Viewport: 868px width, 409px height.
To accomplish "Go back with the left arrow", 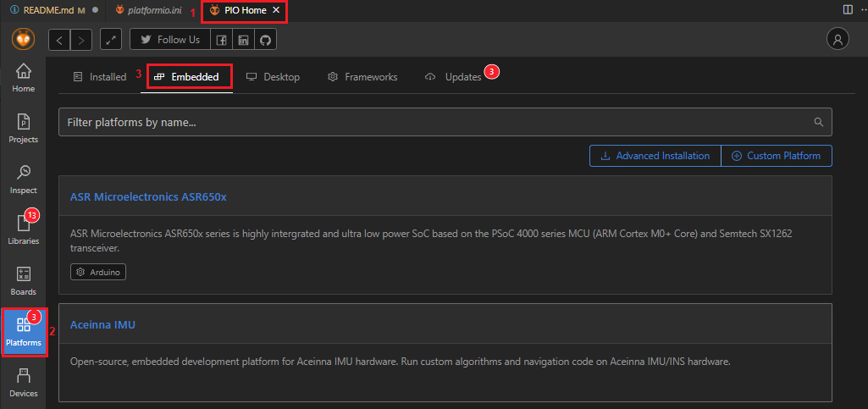I will click(59, 40).
